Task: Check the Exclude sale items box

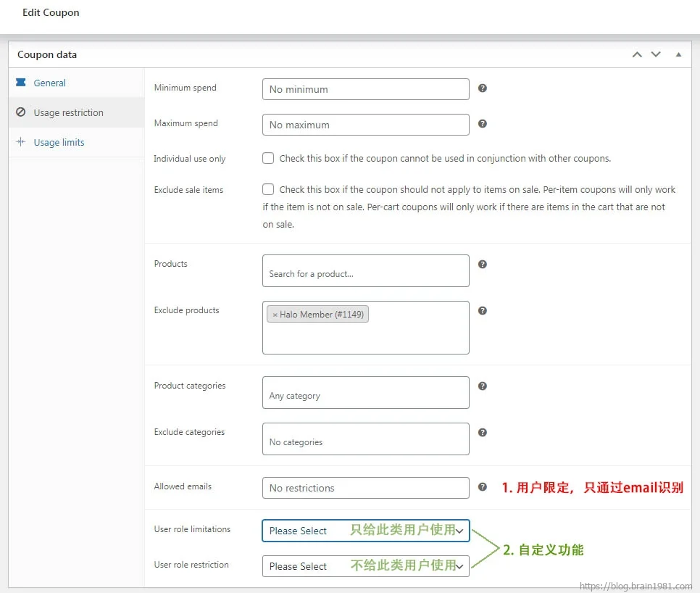Action: [x=268, y=189]
